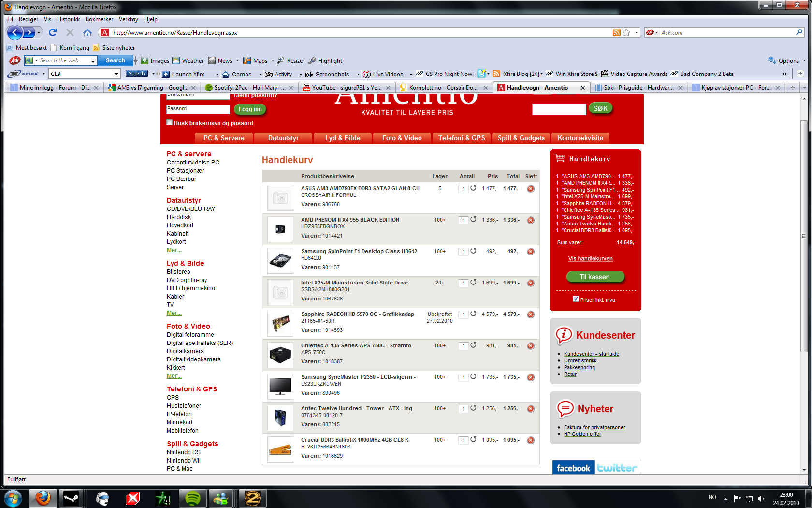
Task: Open the Xfire search field dropdown arrow
Action: [x=116, y=74]
